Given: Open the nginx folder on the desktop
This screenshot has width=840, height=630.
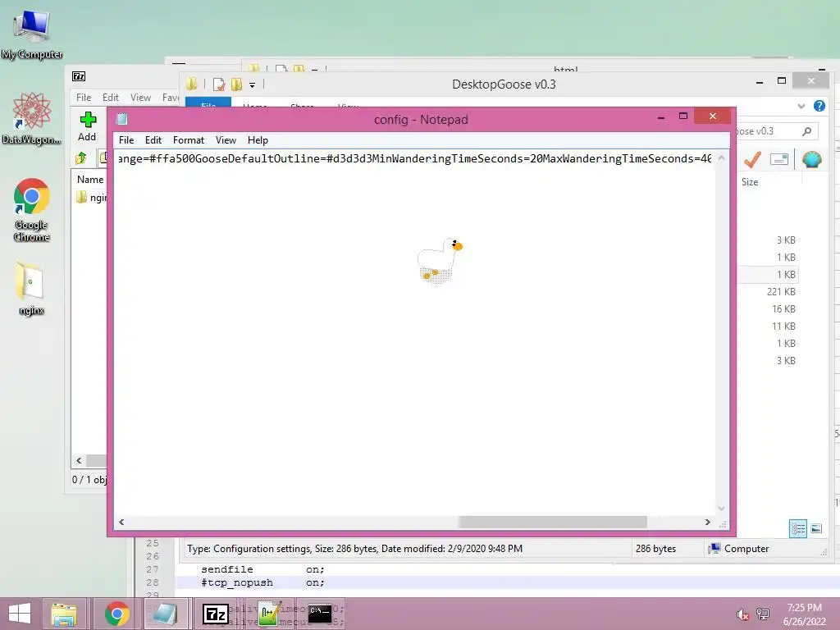Looking at the screenshot, I should pyautogui.click(x=31, y=288).
